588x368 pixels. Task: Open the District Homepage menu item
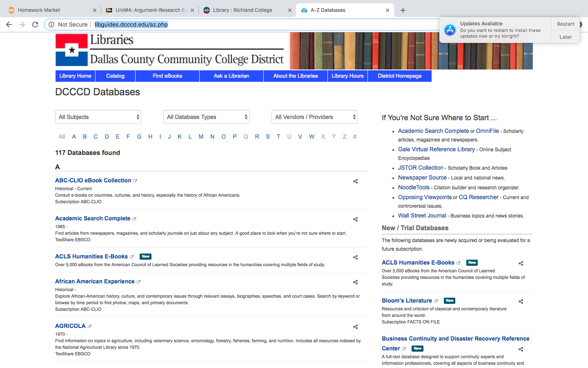(x=400, y=76)
